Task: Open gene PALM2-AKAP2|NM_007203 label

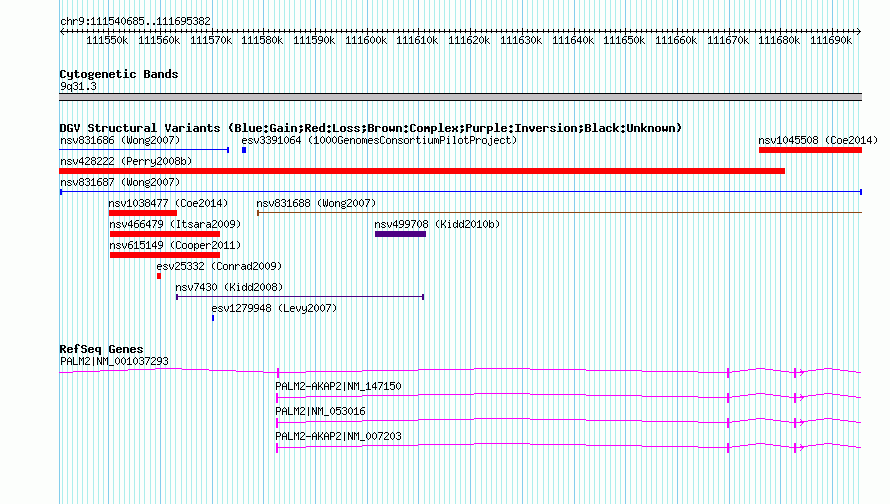Action: [338, 436]
